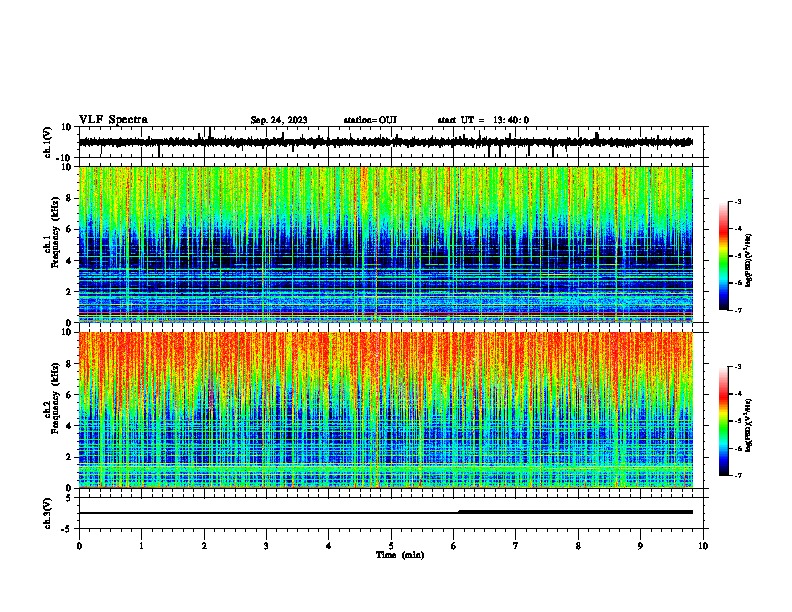Click time axis tick label "5"
The image size is (792, 612).
coord(391,546)
